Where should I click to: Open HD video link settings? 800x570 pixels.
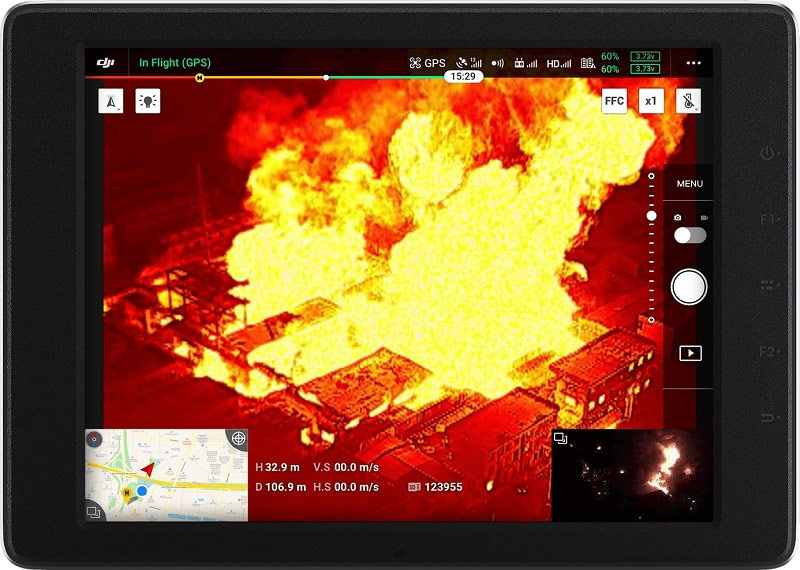559,64
